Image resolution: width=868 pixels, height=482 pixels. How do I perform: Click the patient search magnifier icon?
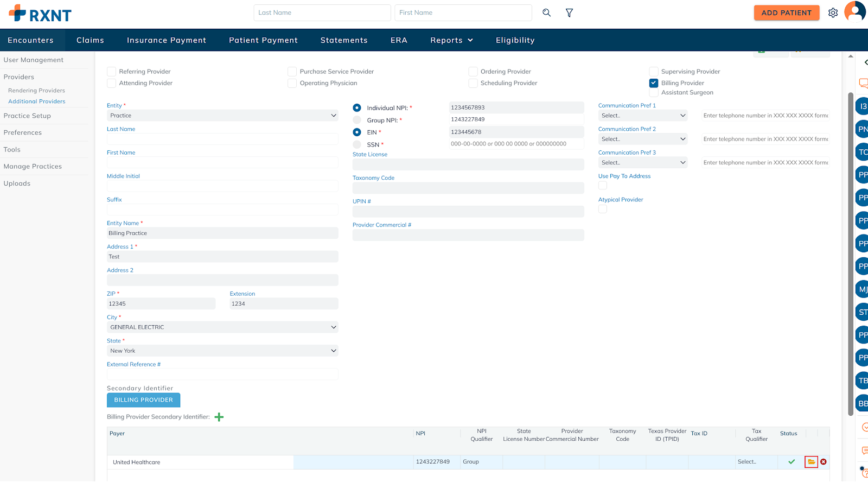click(x=546, y=12)
